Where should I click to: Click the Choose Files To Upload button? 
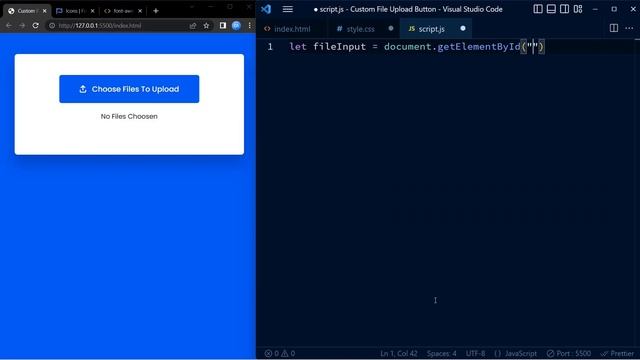tap(129, 89)
